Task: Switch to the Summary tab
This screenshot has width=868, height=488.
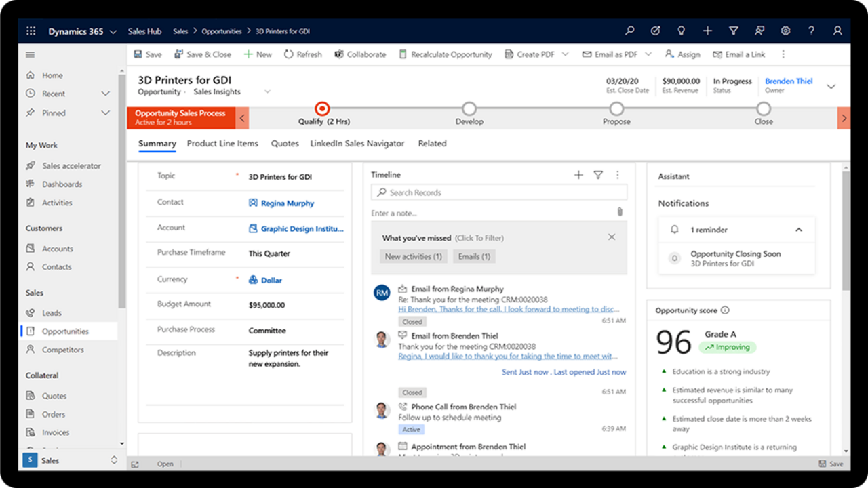Action: click(157, 144)
